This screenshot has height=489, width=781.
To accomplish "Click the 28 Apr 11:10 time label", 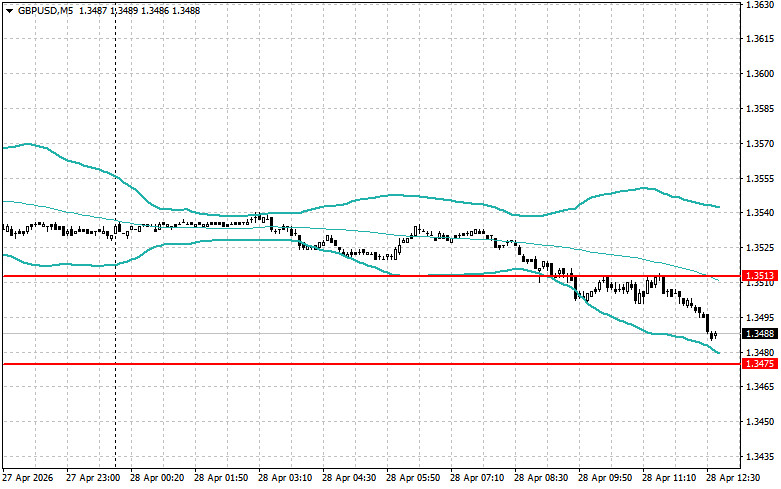I will coord(669,478).
